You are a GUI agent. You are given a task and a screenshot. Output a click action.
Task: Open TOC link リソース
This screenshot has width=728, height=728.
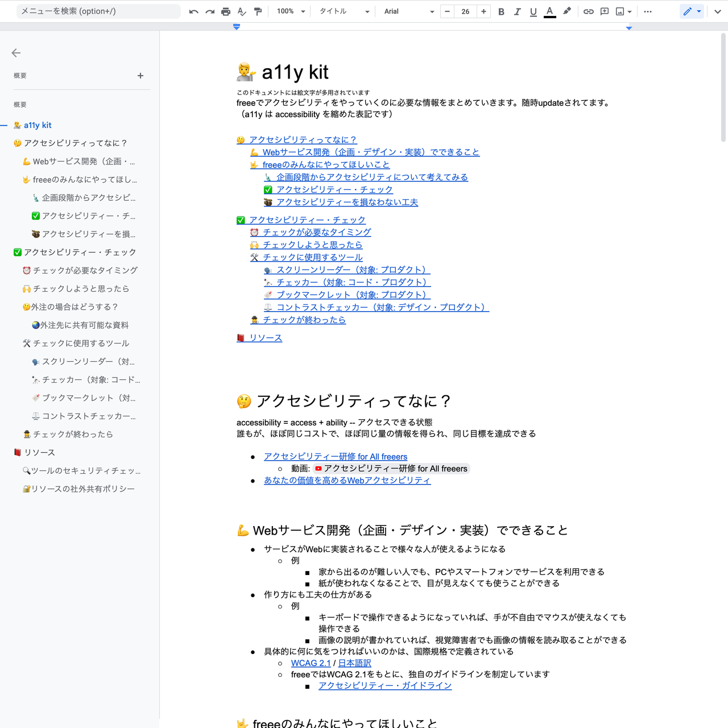click(259, 338)
